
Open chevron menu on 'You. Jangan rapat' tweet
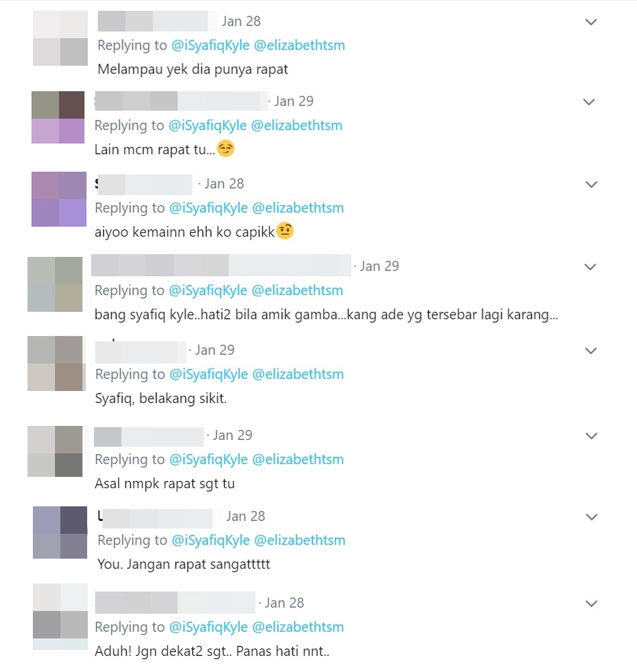tap(591, 517)
